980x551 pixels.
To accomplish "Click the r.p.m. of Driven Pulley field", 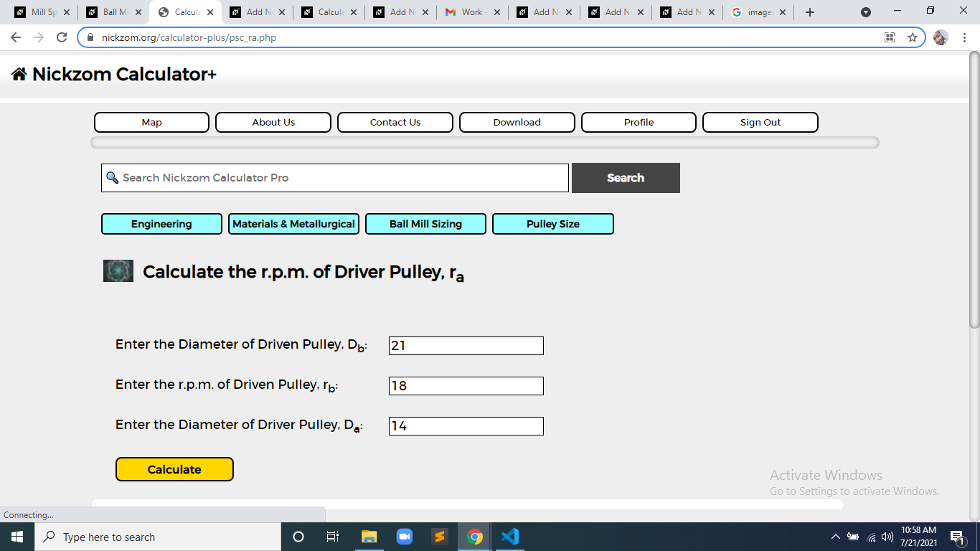I will (466, 386).
